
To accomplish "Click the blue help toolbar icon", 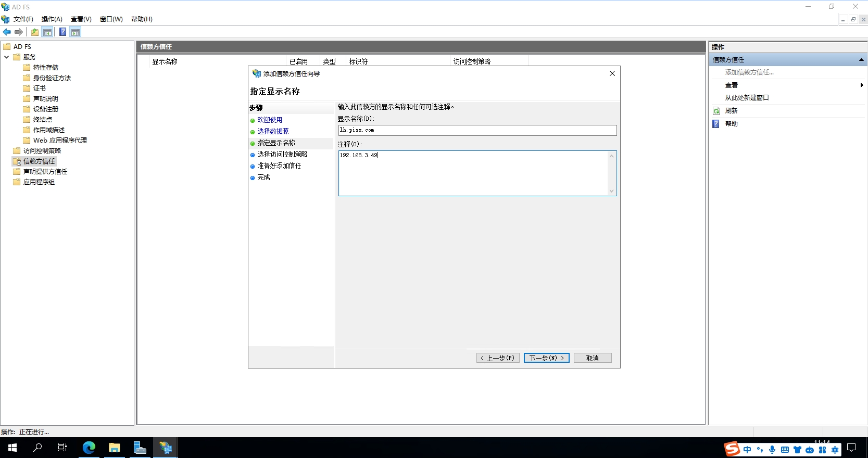I will point(62,32).
